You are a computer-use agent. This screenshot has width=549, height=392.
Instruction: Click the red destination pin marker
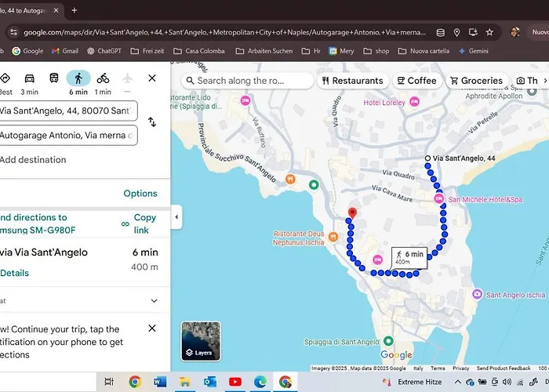352,213
